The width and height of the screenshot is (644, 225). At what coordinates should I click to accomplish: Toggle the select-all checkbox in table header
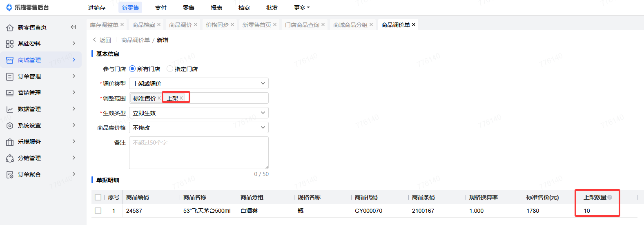coord(98,197)
